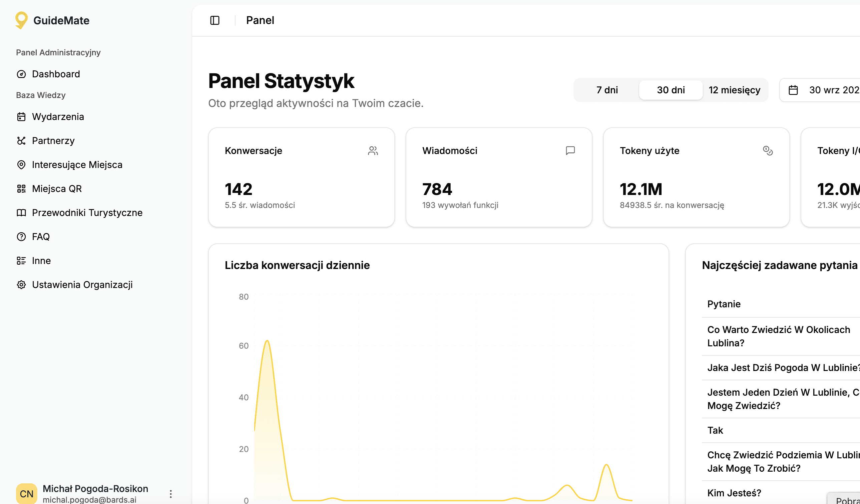
Task: Click the Miejsca QR code icon
Action: [21, 189]
